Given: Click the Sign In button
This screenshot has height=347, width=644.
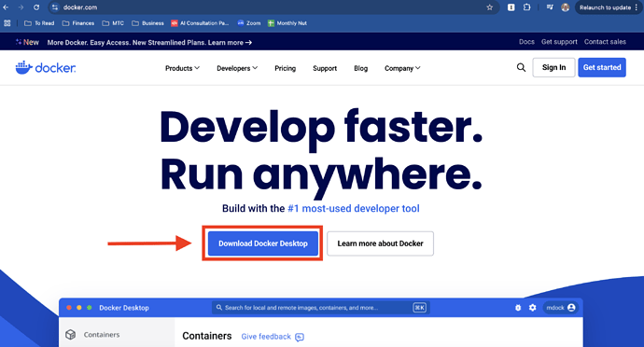Looking at the screenshot, I should 553,67.
